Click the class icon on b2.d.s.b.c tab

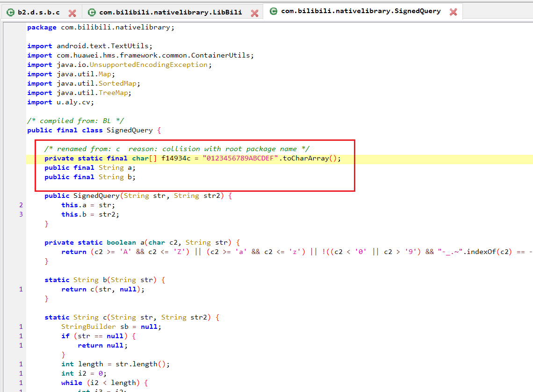(x=11, y=13)
